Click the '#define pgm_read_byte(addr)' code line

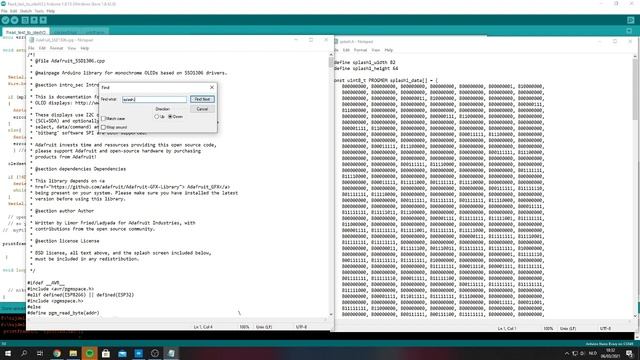[63, 313]
